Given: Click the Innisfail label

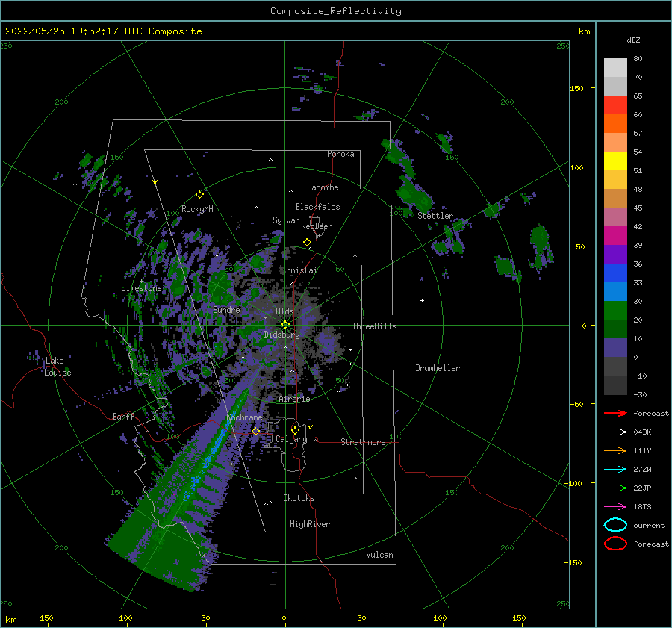Looking at the screenshot, I should pos(302,270).
